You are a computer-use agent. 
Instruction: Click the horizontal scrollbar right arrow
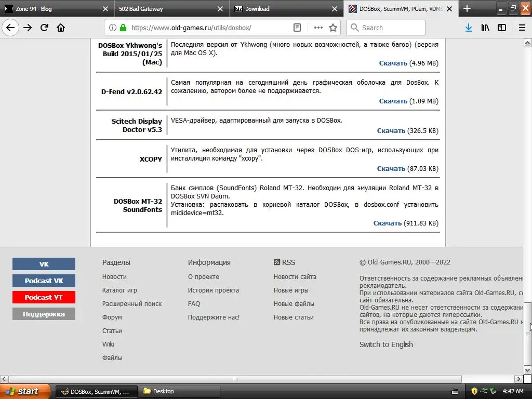click(x=518, y=379)
